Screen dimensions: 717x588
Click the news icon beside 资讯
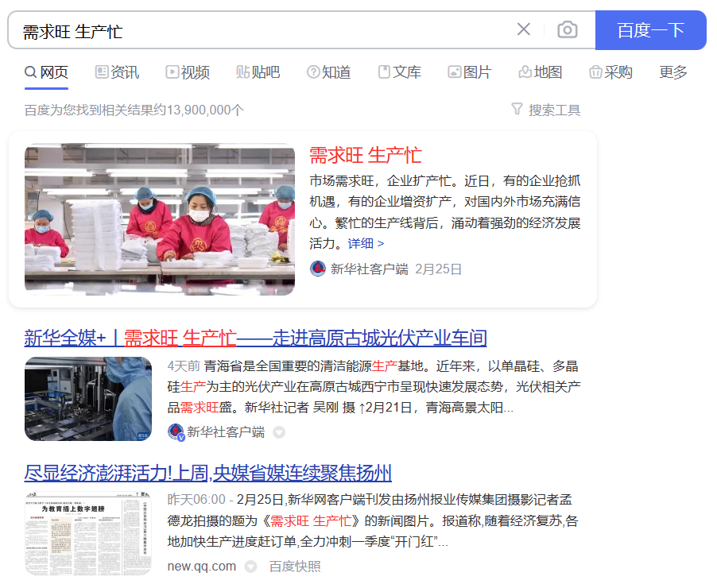102,72
